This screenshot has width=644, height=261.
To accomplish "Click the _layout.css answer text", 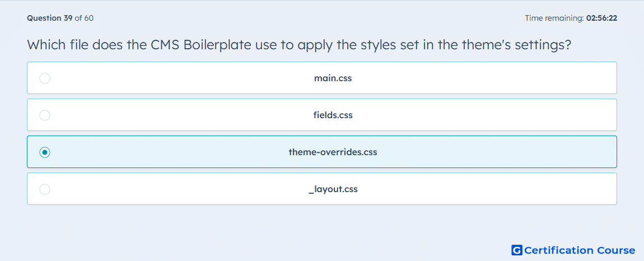I will click(x=333, y=189).
